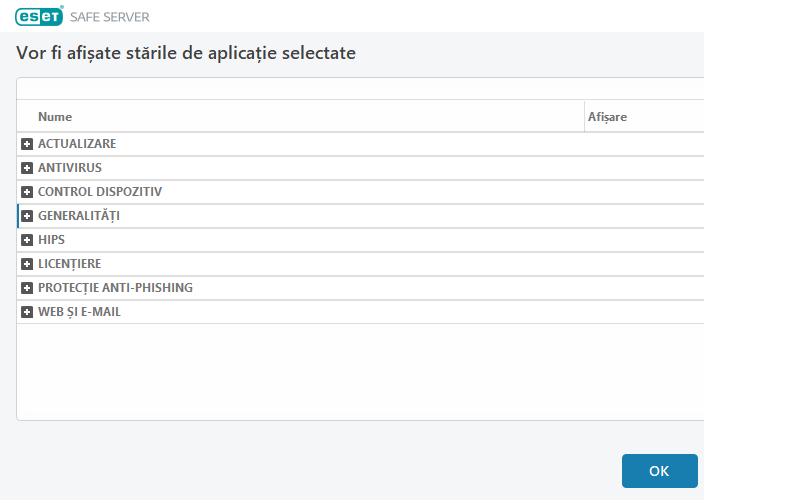
Task: Expand CONTROL DISPOZITIV plus icon
Action: [27, 192]
